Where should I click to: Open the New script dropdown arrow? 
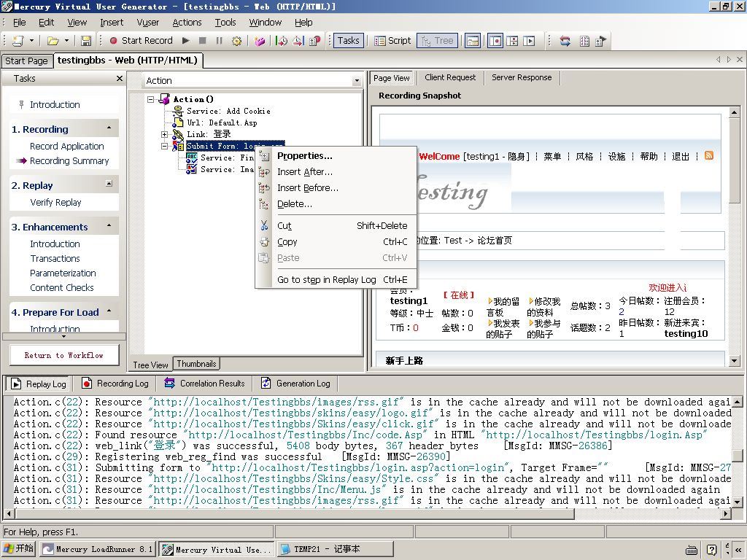tap(31, 41)
